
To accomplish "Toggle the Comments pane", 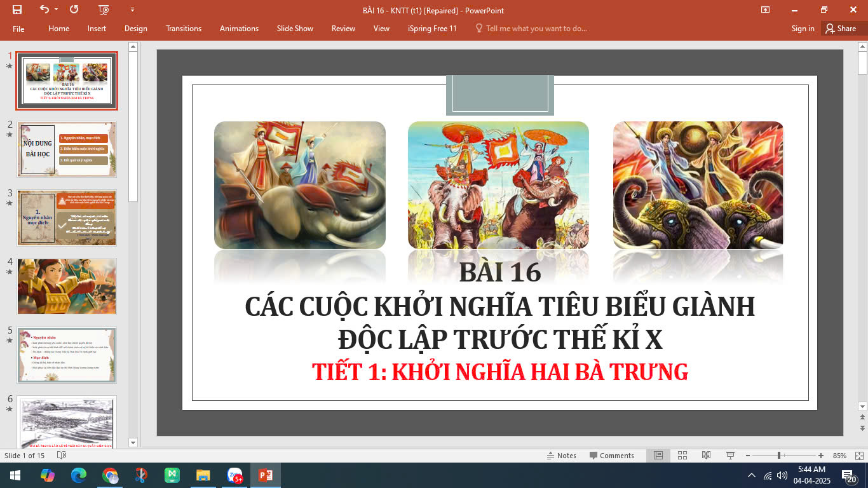I will pos(611,456).
